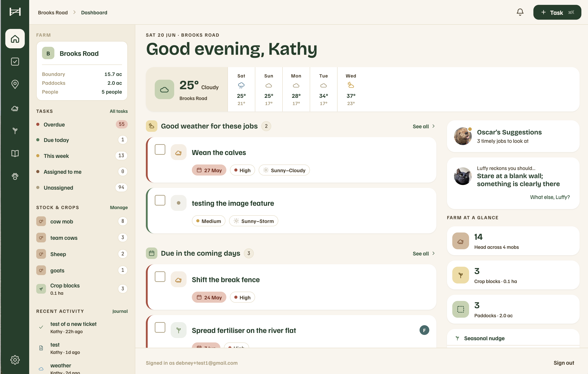The width and height of the screenshot is (588, 374).
Task: Open notifications bell icon
Action: point(520,12)
